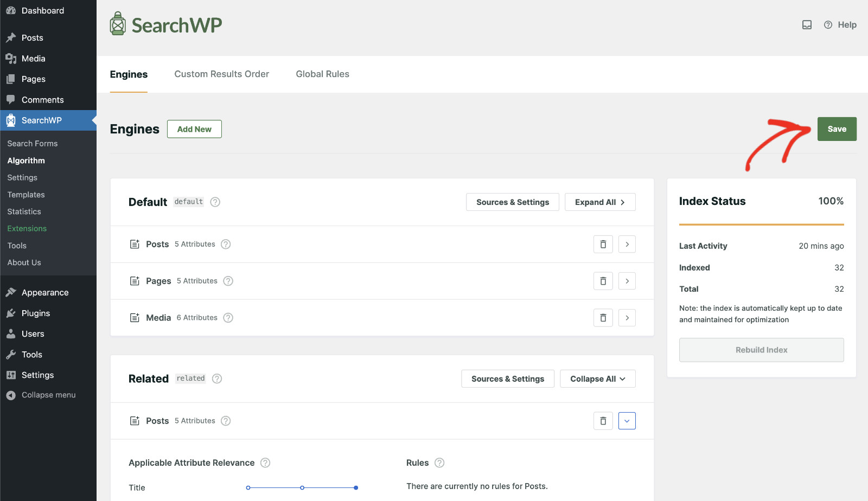Open Statistics submenu item
Screen dimensions: 868x501
coord(24,211)
